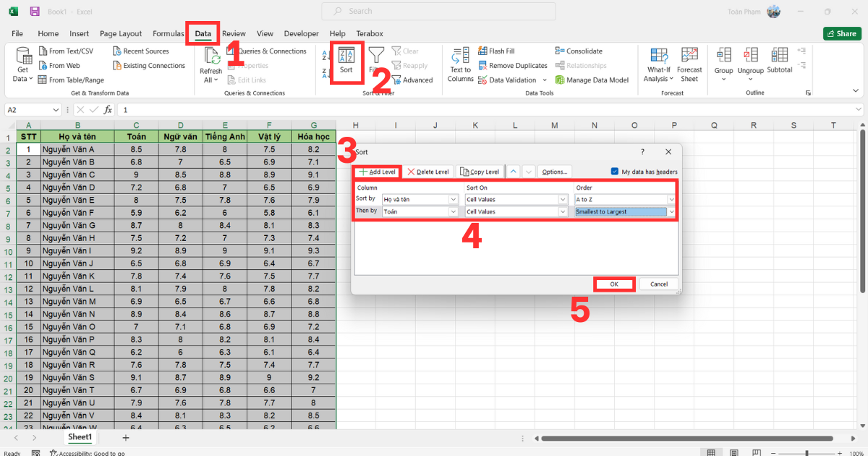Open Consolidate tool

pyautogui.click(x=579, y=51)
